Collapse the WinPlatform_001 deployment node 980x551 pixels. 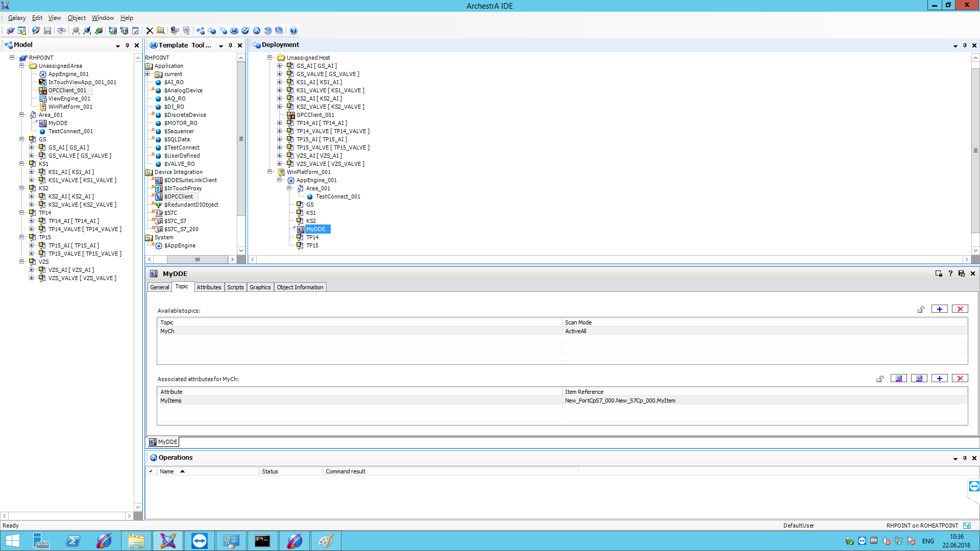coord(269,172)
